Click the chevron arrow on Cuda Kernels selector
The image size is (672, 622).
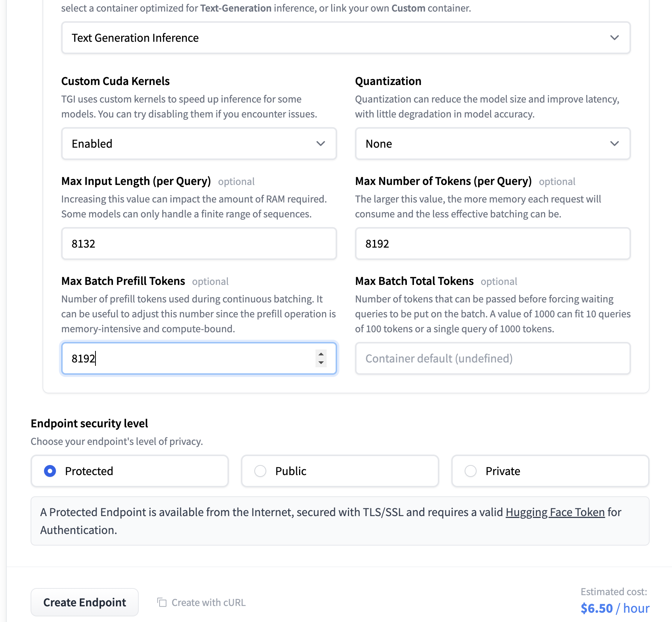321,144
